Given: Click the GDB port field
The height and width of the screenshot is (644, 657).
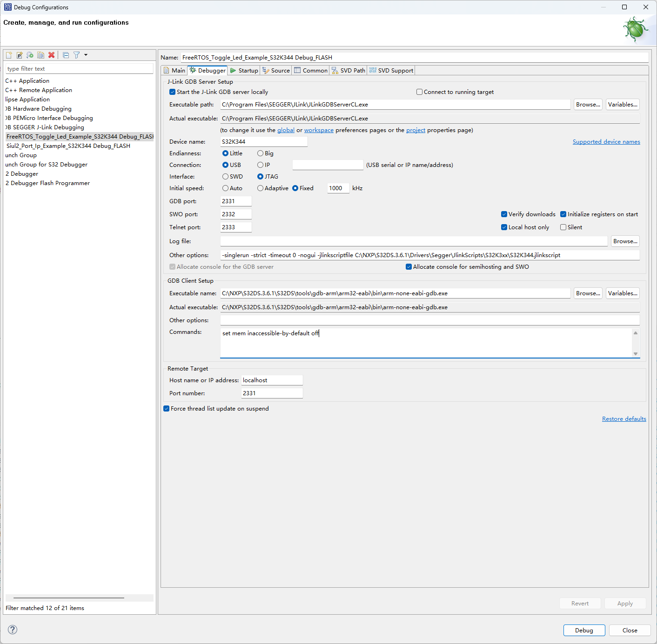Looking at the screenshot, I should coord(236,201).
